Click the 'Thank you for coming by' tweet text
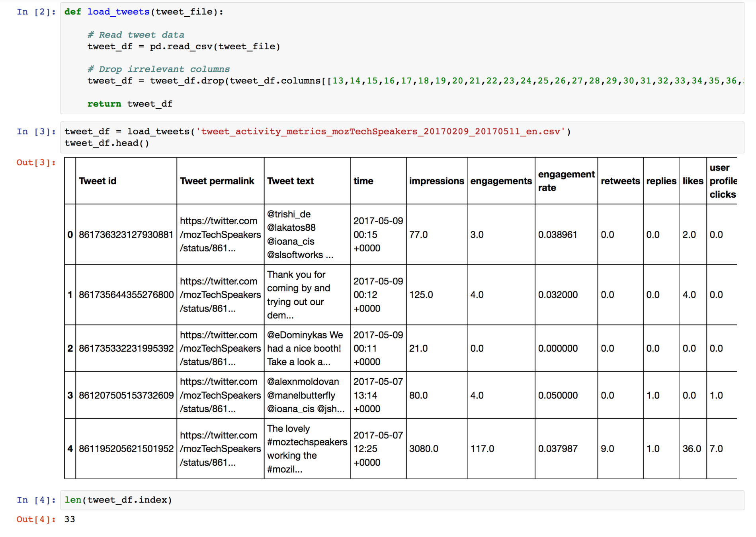Image resolution: width=756 pixels, height=537 pixels. [299, 295]
